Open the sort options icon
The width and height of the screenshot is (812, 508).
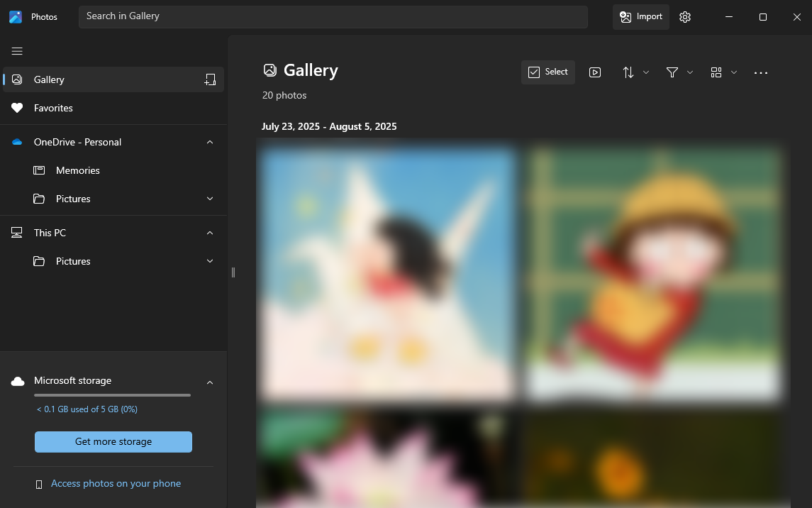coord(628,72)
